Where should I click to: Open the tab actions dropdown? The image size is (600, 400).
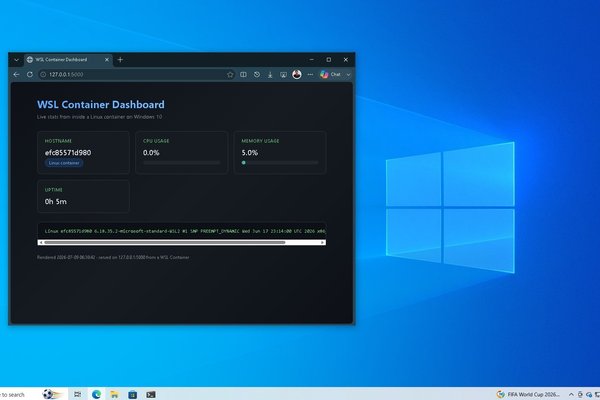point(16,60)
